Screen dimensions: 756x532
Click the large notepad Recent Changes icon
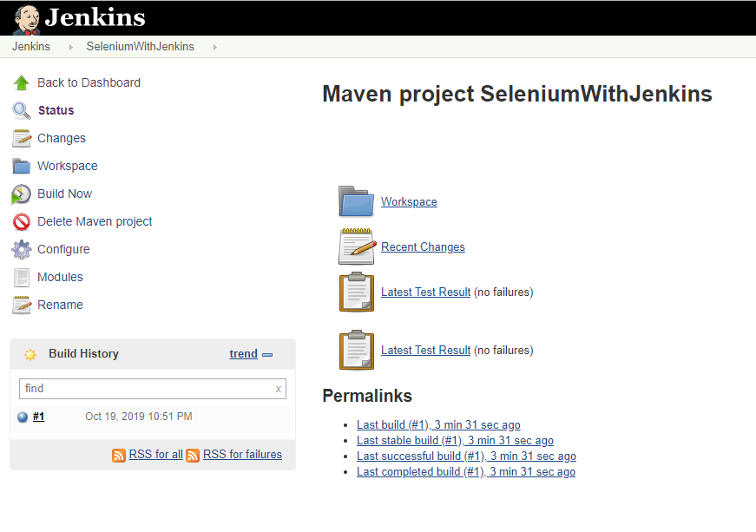[x=357, y=246]
